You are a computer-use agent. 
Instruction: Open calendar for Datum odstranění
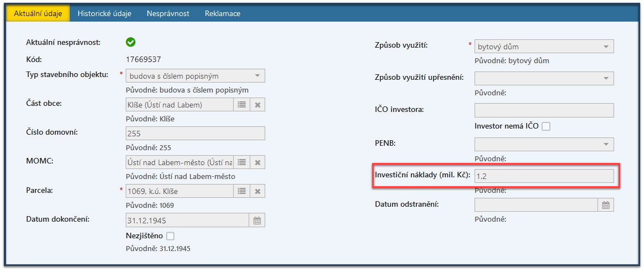(606, 205)
